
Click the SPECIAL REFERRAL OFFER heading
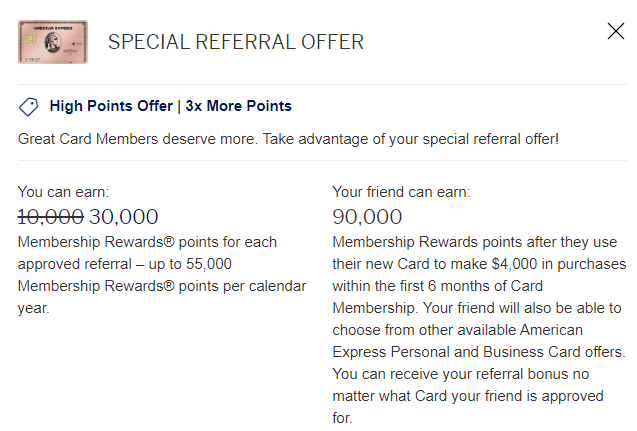(x=236, y=42)
